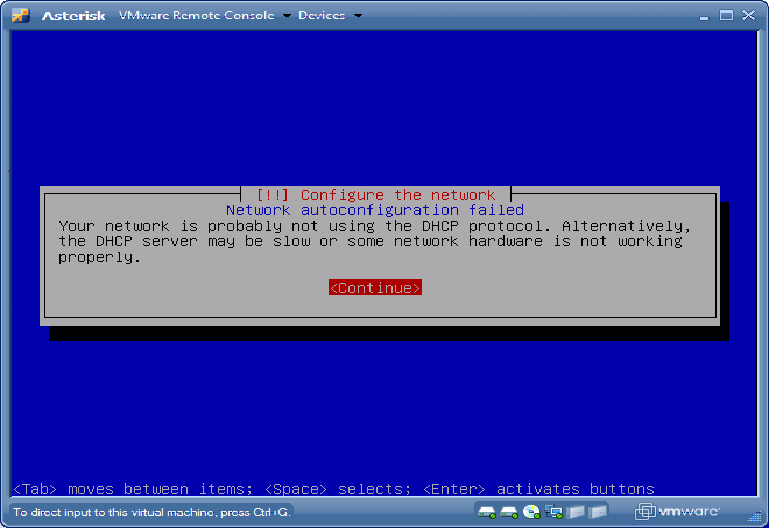
Task: Click the dropdown arrow beside VMware Remote Console
Action: click(x=287, y=16)
